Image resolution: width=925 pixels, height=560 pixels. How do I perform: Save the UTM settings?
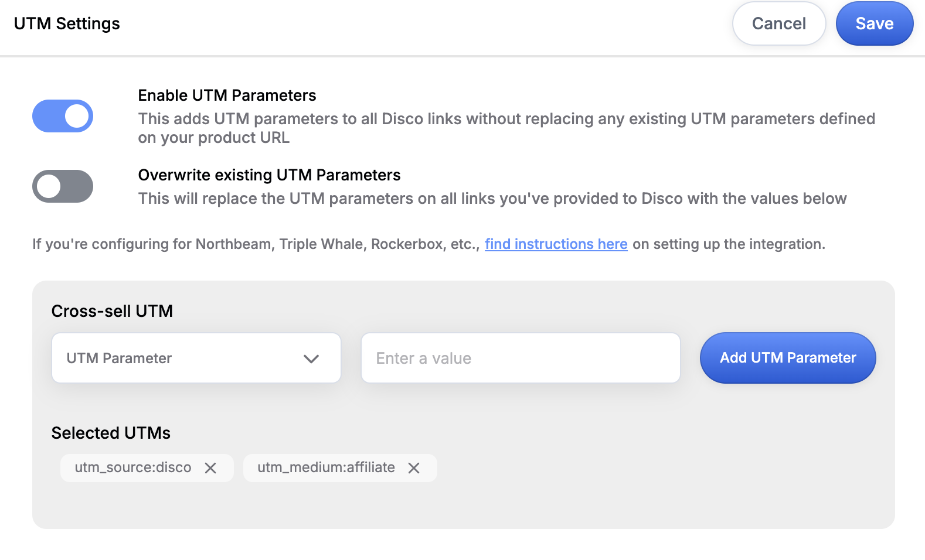874,23
